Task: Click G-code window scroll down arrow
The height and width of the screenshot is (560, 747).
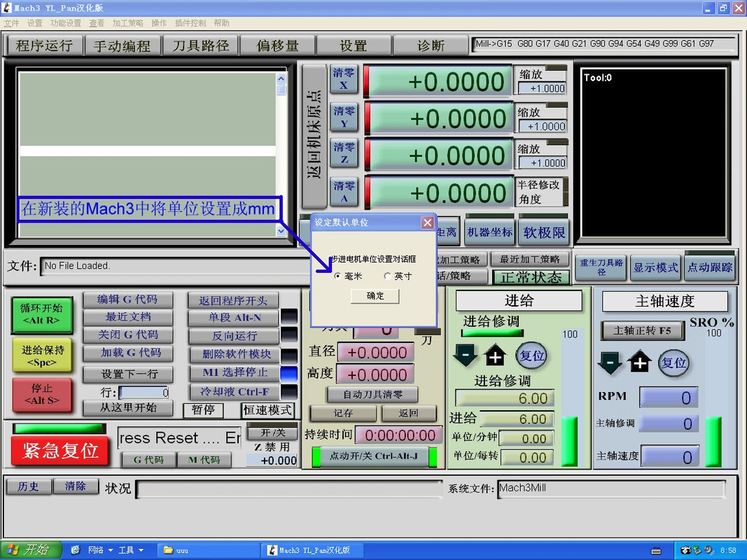Action: 281,231
